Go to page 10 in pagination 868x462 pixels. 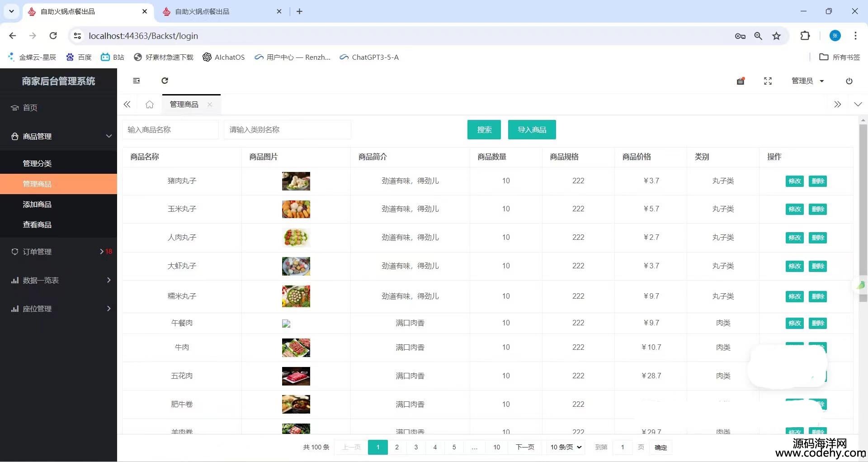coord(496,447)
